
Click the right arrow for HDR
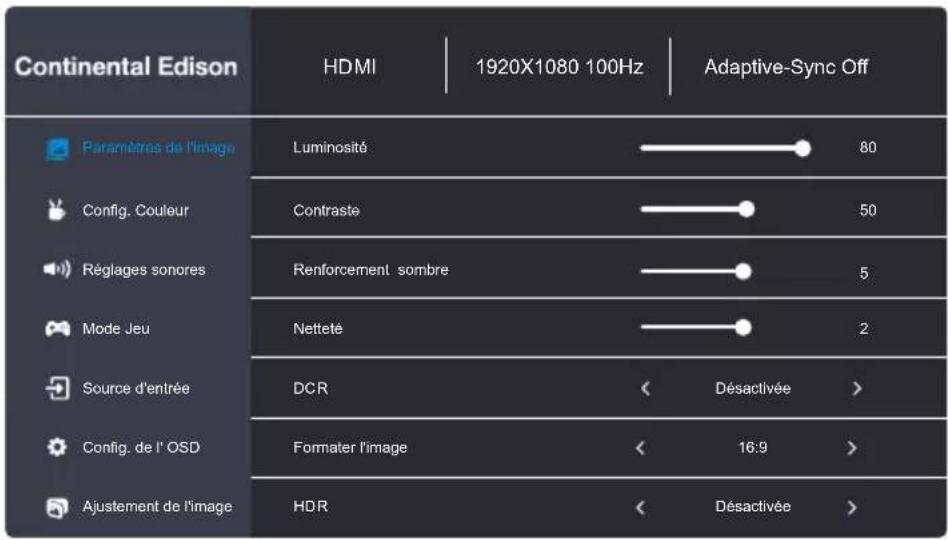852,507
